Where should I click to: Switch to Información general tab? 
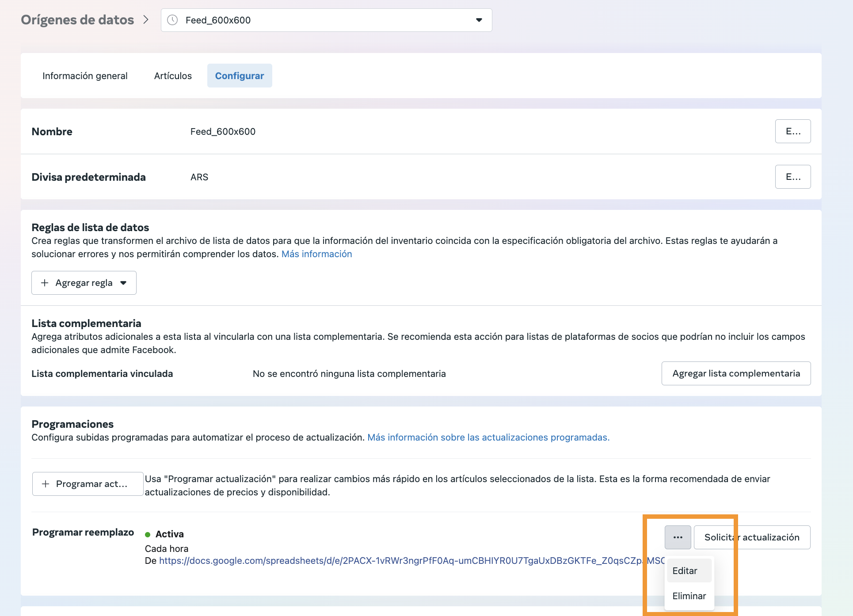tap(85, 76)
